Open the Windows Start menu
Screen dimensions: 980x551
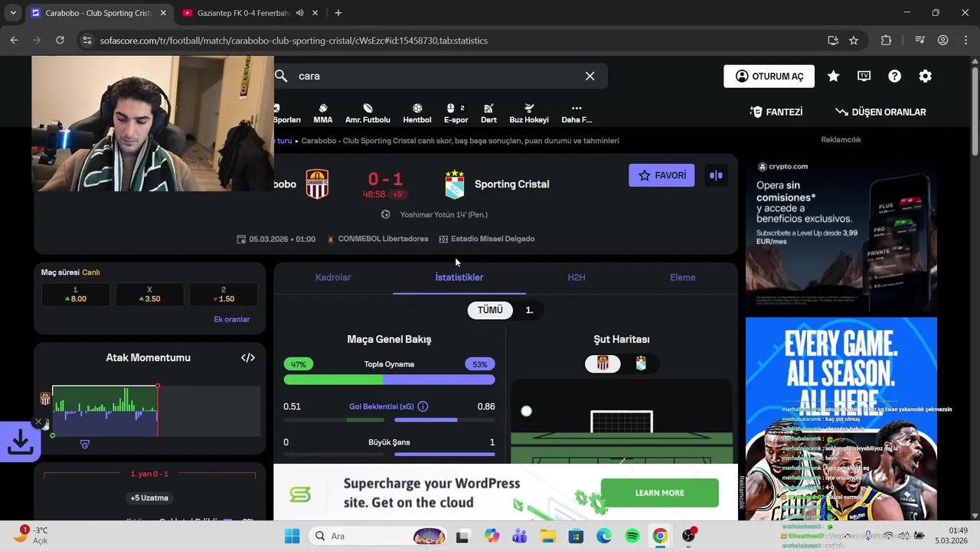(x=292, y=536)
